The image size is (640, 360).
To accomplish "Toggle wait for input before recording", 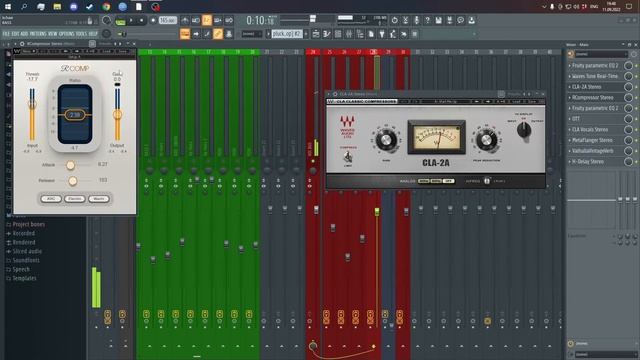I will (196, 20).
